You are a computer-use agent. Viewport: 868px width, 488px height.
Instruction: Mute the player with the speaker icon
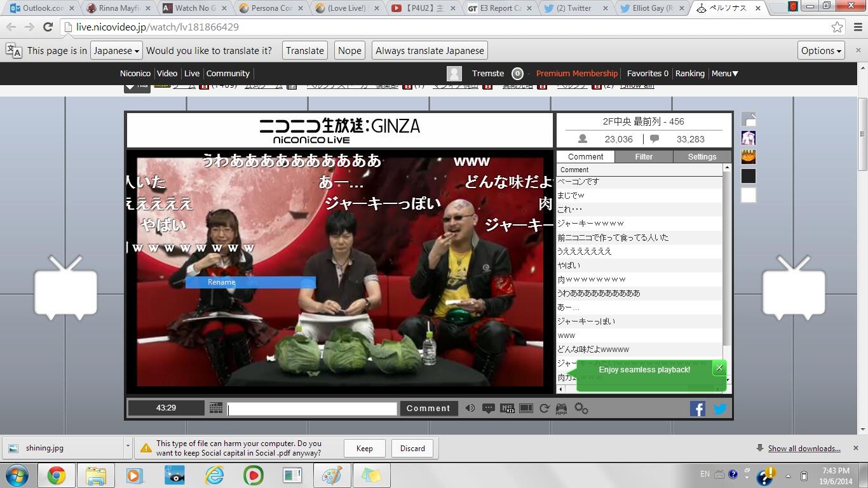pos(470,409)
